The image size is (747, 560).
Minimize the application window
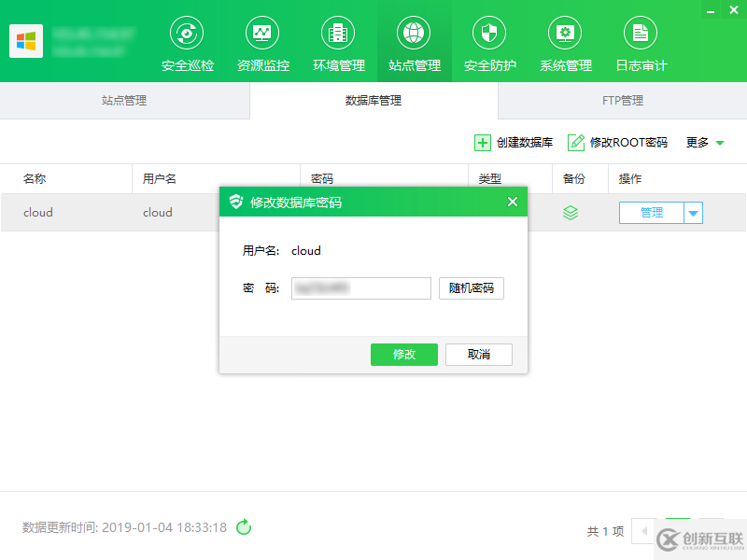[x=711, y=10]
